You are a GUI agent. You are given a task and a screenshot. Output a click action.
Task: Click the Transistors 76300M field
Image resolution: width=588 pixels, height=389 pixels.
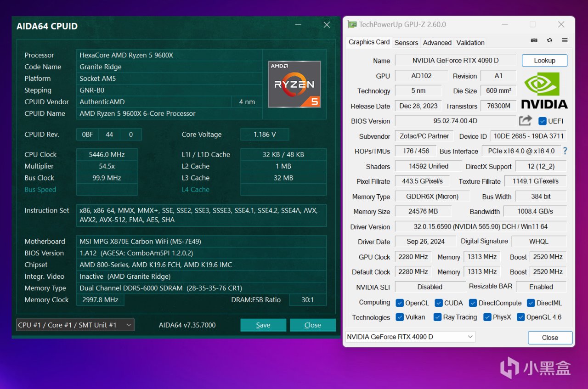coord(499,106)
